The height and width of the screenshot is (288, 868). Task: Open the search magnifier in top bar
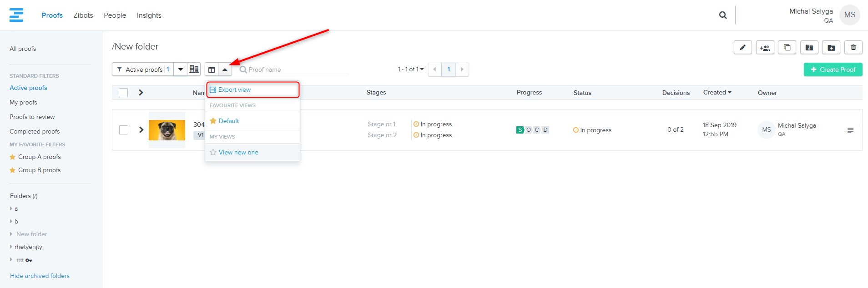(x=722, y=15)
